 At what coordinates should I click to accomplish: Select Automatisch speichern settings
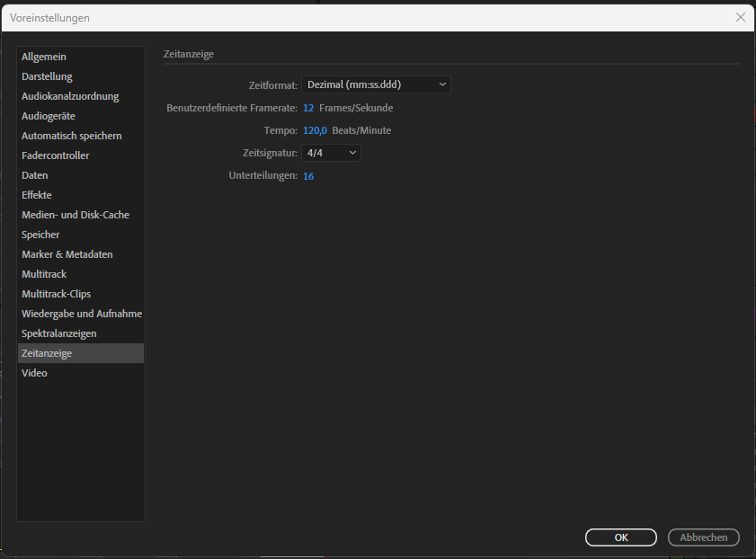coord(70,135)
